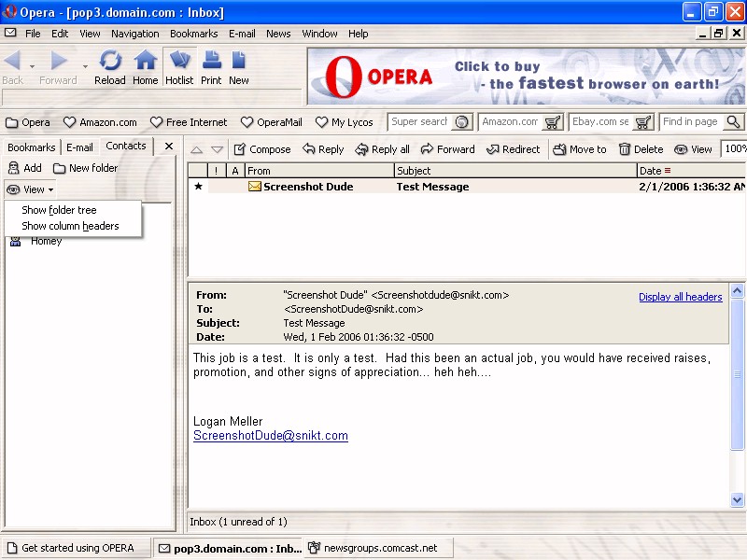
Task: Select the Test Message email row
Action: click(x=467, y=187)
